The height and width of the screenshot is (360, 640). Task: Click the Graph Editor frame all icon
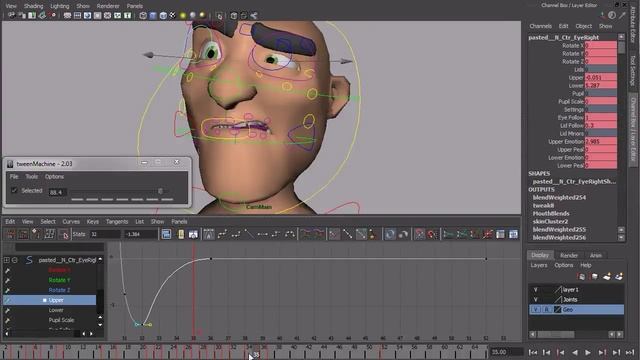166,234
